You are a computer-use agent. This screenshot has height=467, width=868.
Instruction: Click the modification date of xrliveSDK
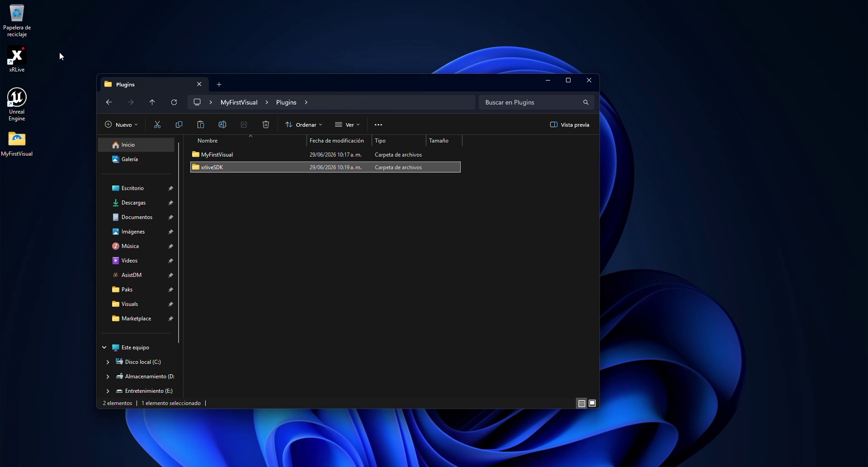(335, 167)
